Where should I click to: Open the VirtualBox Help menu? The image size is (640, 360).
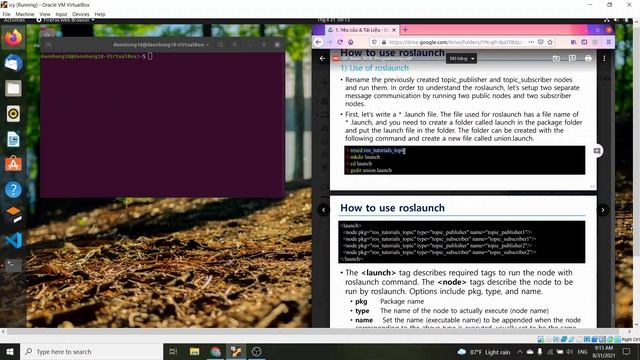(100, 14)
